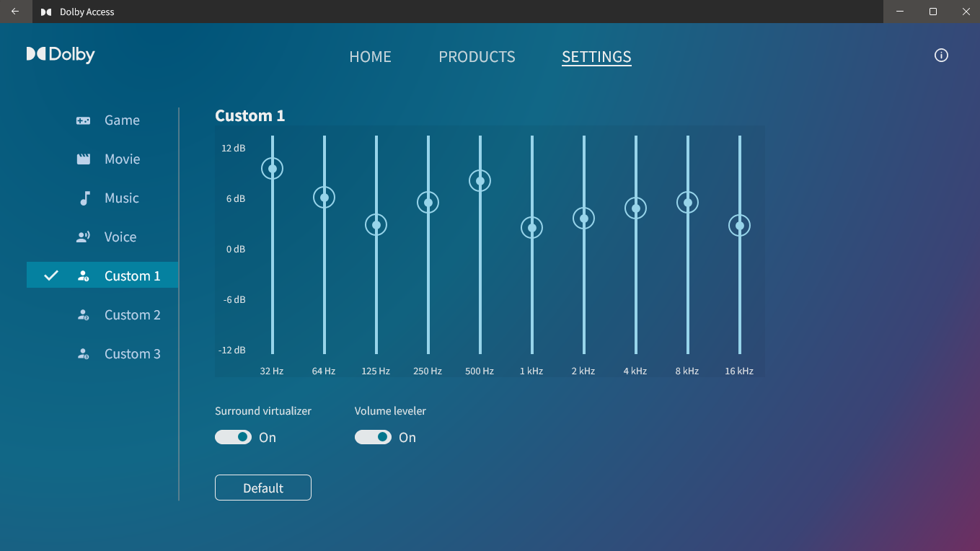Select the Voice profile icon
The width and height of the screenshot is (980, 551).
pos(84,237)
